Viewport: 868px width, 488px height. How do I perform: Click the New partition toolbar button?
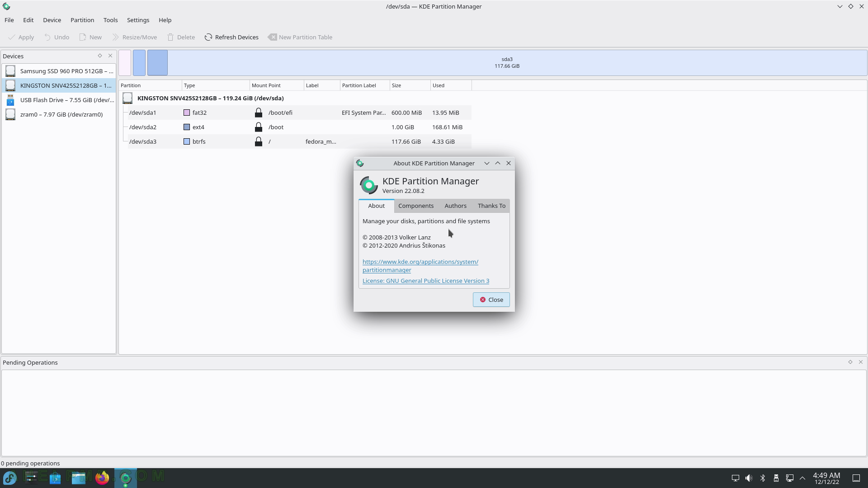[x=90, y=37]
